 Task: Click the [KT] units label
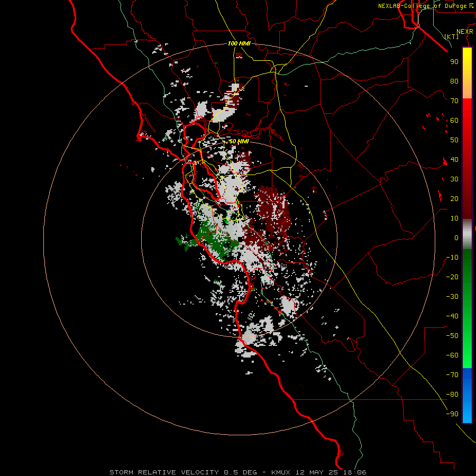[x=452, y=36]
